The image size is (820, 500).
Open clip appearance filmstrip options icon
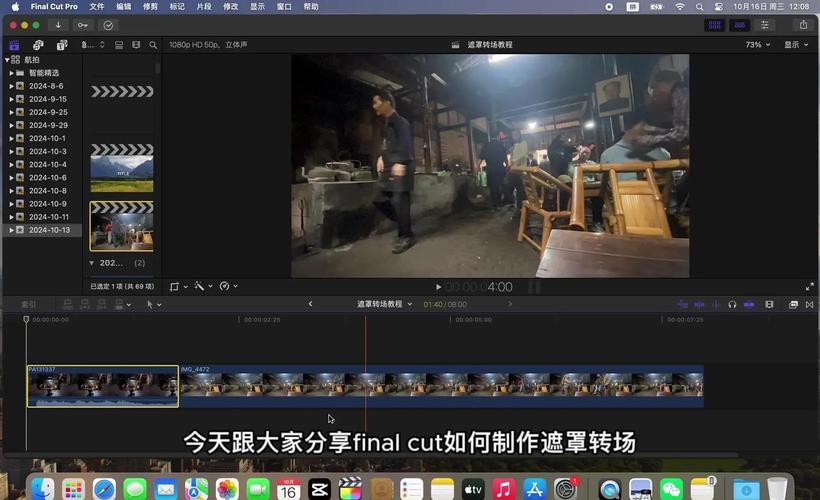769,304
